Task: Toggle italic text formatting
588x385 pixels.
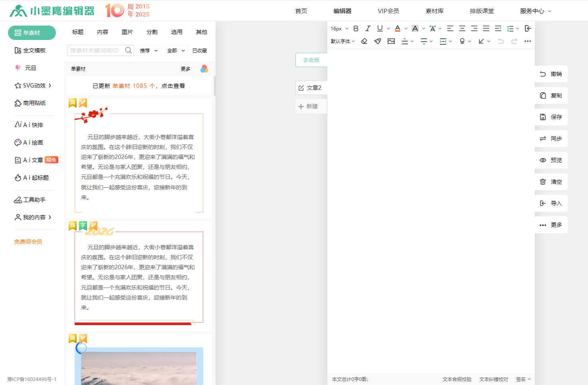Action: pyautogui.click(x=368, y=28)
